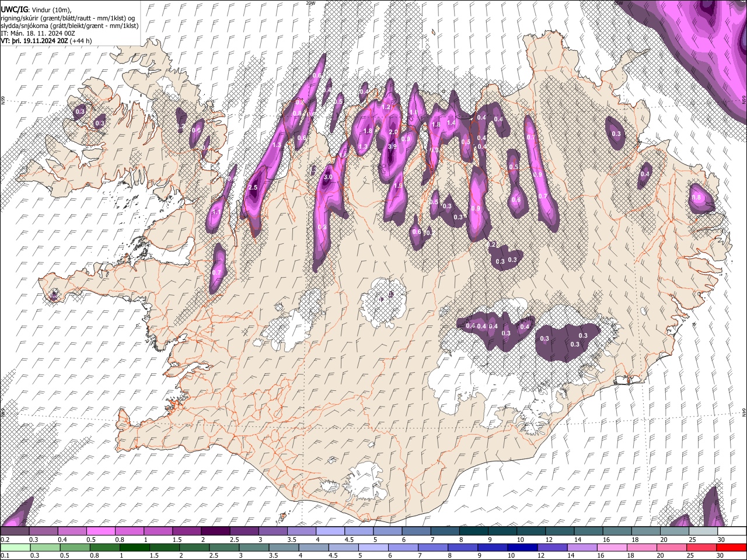Select the '2.0' snowfall value on the map

[393, 132]
